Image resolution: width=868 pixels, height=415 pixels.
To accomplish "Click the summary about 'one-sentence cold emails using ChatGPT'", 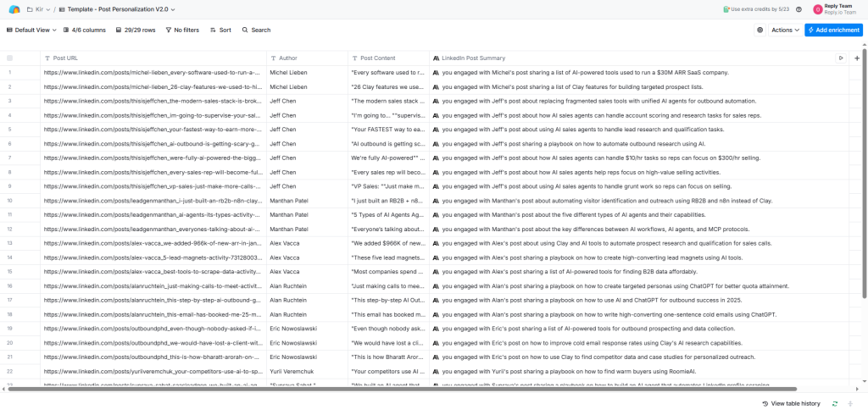I will [609, 315].
